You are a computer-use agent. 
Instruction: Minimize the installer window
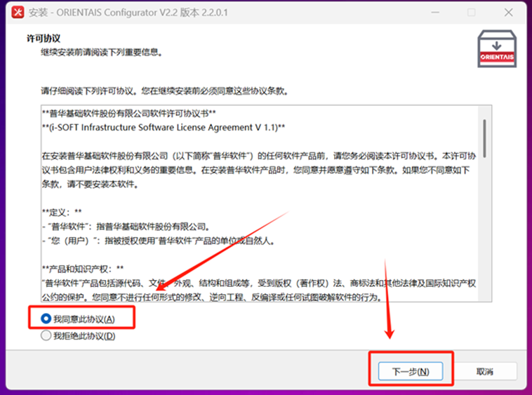435,13
